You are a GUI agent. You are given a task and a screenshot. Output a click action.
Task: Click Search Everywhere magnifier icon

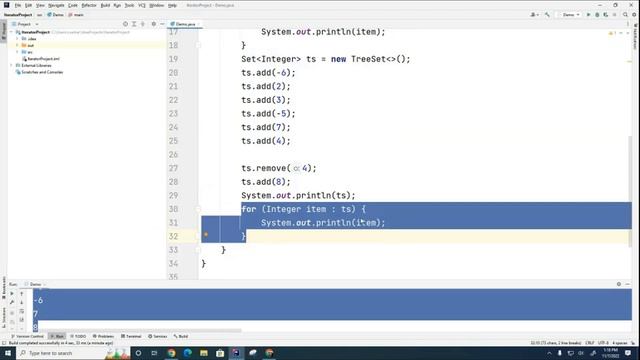coord(625,15)
